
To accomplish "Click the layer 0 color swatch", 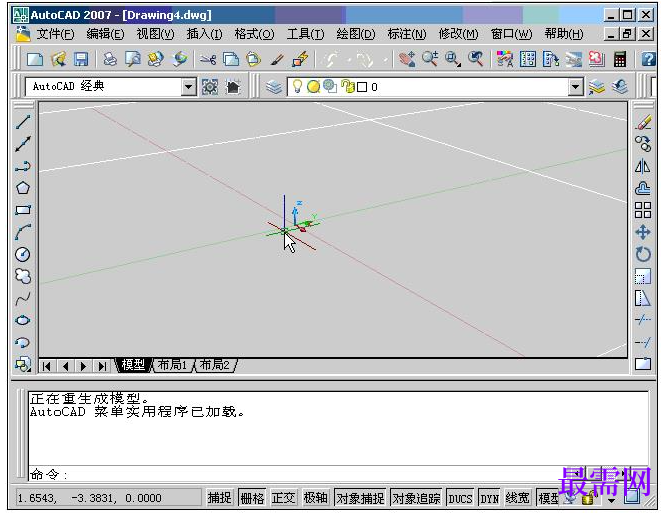I will [x=362, y=87].
